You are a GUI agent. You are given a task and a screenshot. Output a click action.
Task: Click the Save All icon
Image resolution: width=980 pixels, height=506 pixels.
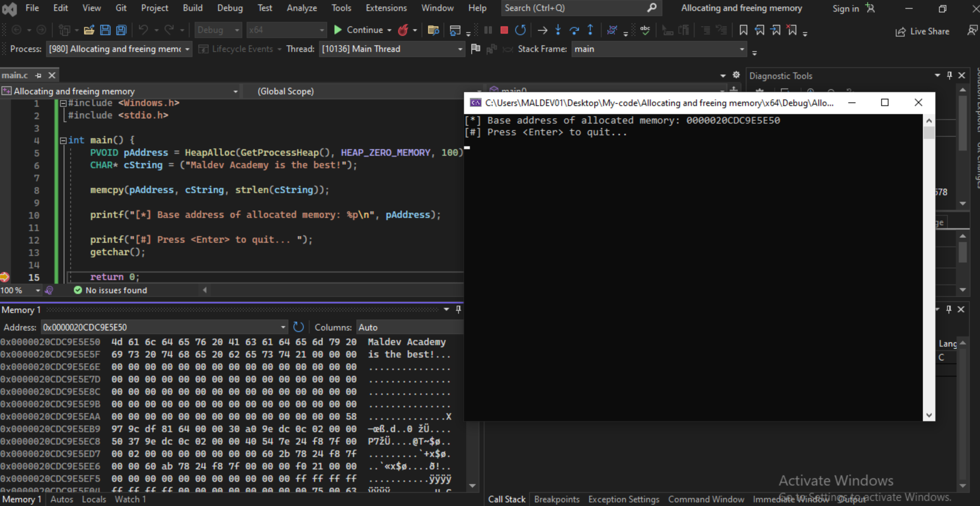coord(121,30)
